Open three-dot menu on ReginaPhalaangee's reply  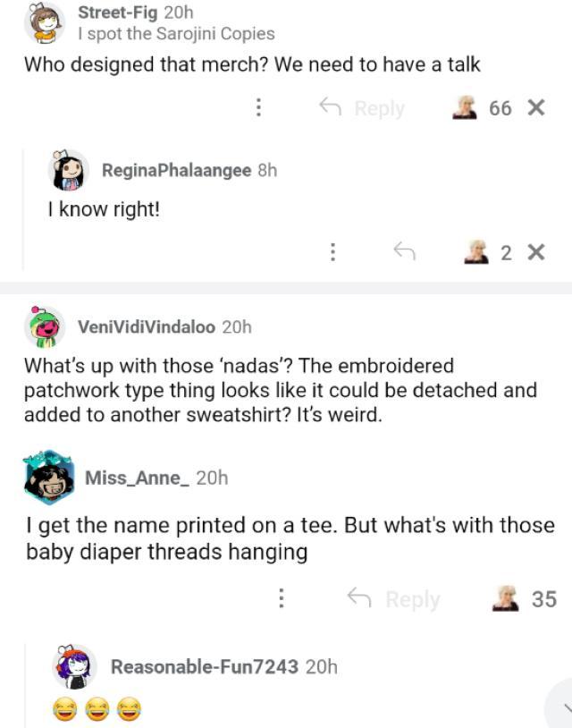[x=332, y=253]
